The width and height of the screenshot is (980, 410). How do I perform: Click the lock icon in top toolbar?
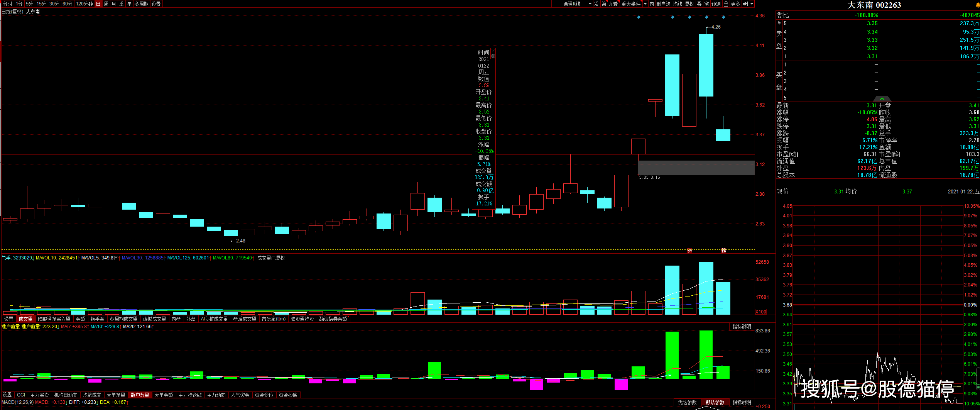(726, 4)
